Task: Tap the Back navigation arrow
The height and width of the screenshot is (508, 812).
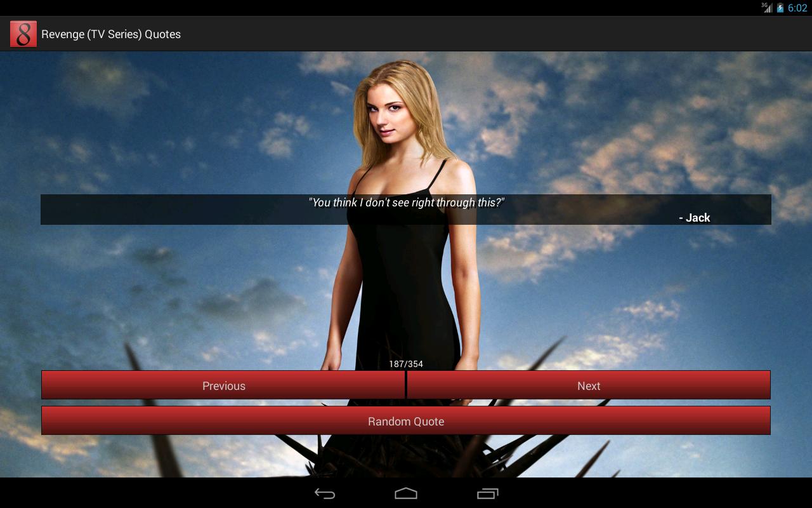Action: tap(325, 493)
